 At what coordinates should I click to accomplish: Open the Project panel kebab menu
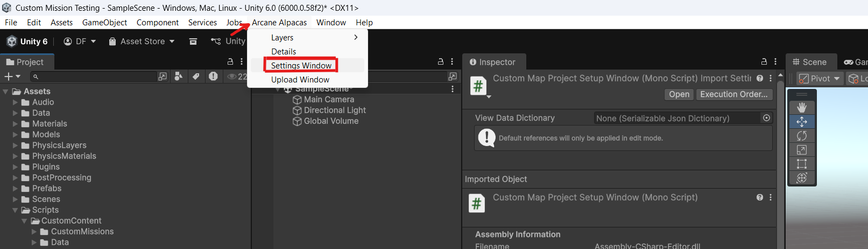[242, 61]
